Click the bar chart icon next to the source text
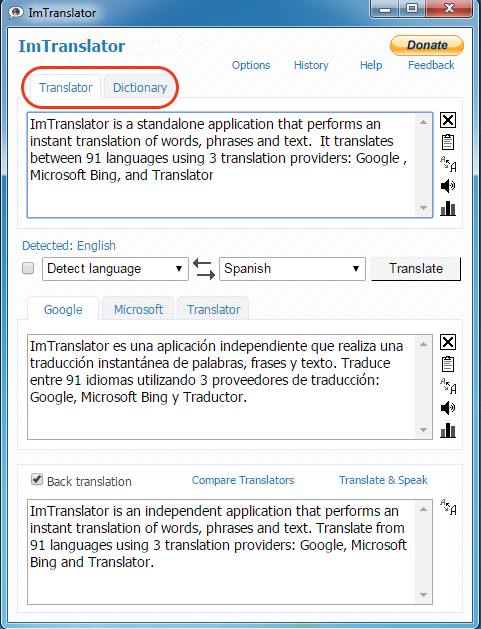This screenshot has width=481, height=629. tap(448, 208)
